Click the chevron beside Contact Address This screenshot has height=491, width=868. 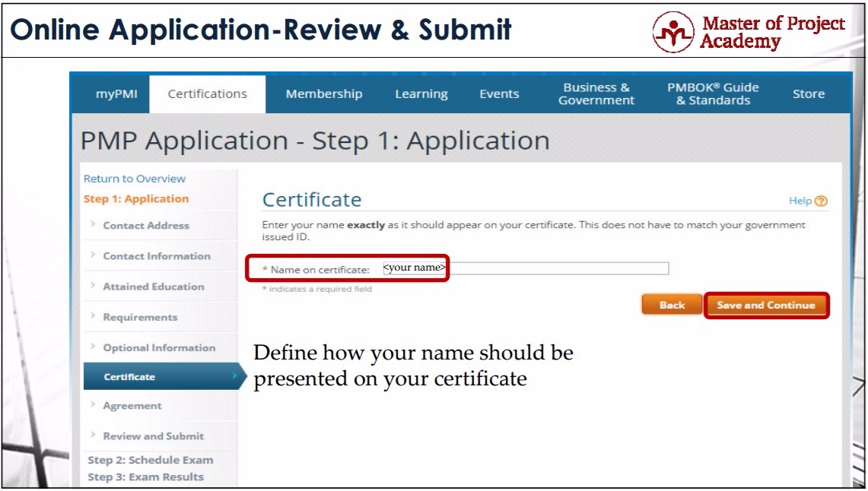pos(93,224)
